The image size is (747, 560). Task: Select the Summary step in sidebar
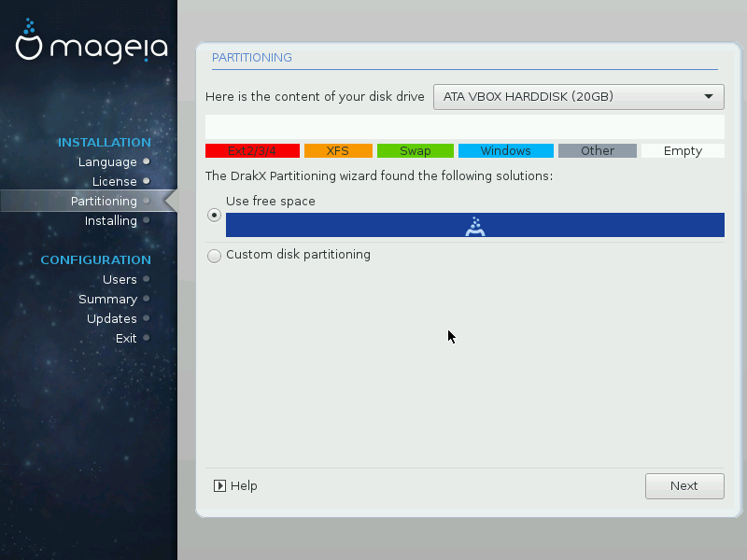click(107, 300)
